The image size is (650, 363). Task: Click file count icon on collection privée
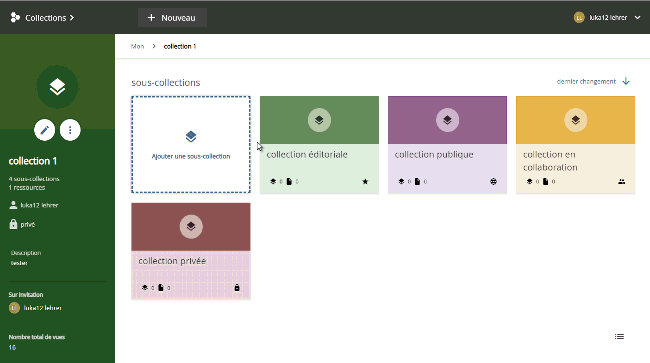point(161,288)
